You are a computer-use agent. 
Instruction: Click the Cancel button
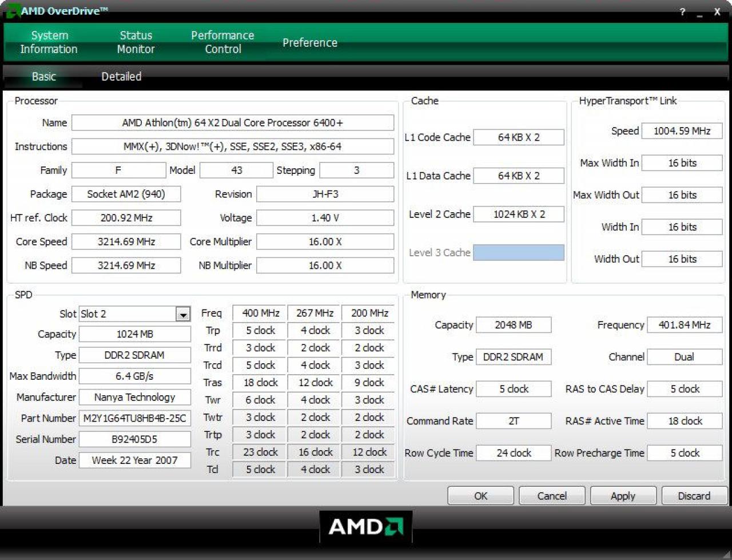552,496
